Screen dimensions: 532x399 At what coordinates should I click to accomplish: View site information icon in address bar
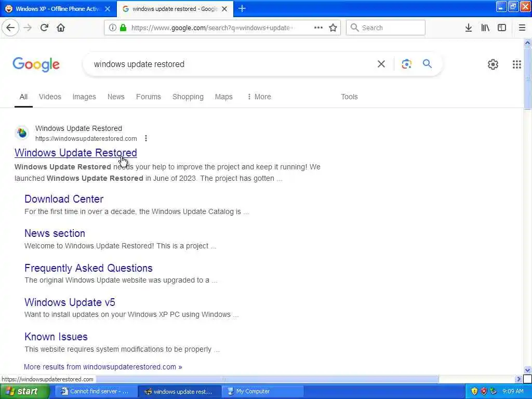(x=113, y=28)
